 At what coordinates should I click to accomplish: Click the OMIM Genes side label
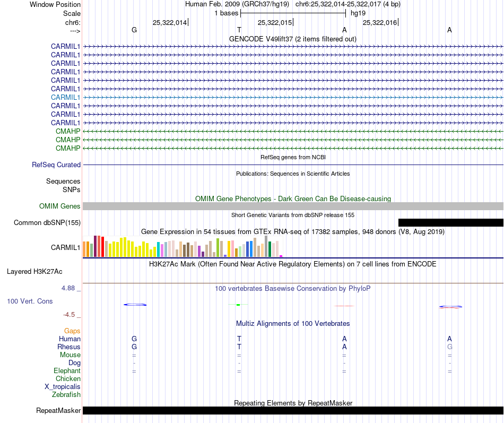click(59, 206)
